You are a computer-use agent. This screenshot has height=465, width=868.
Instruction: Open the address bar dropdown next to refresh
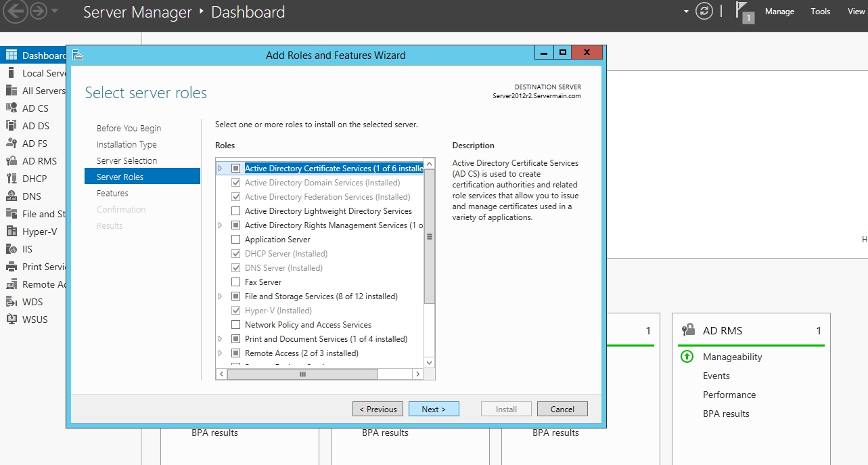[687, 12]
